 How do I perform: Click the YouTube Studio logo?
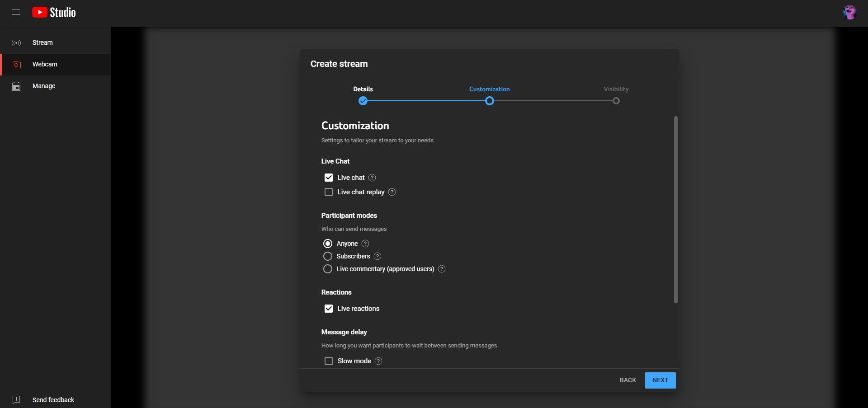pos(54,12)
